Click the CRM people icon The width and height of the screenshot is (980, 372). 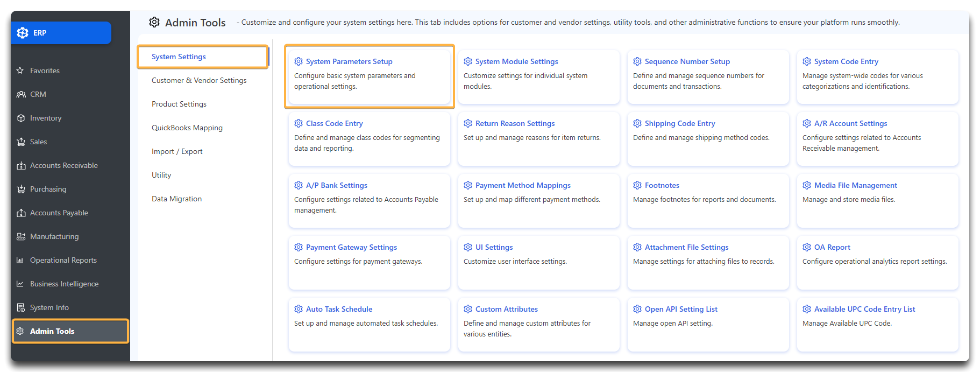[x=21, y=94]
